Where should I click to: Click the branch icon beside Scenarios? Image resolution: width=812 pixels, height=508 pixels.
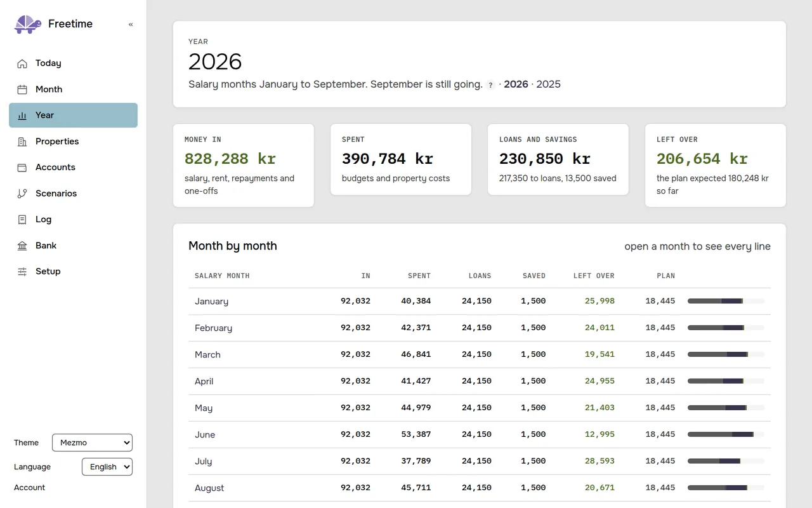(22, 194)
